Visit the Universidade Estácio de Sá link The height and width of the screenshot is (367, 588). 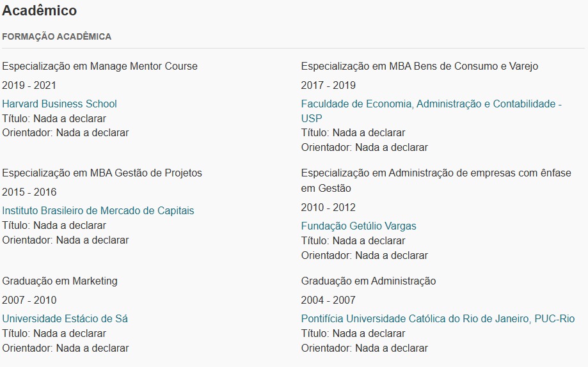tap(65, 318)
